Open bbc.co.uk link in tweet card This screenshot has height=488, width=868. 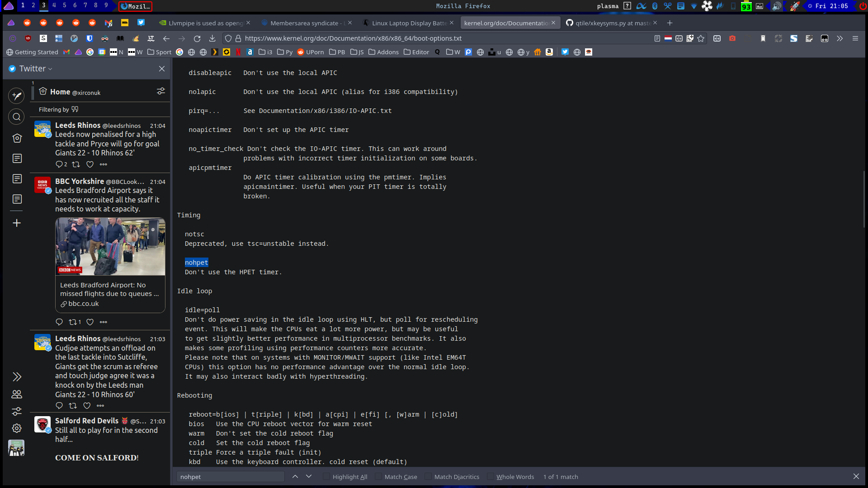click(x=83, y=304)
